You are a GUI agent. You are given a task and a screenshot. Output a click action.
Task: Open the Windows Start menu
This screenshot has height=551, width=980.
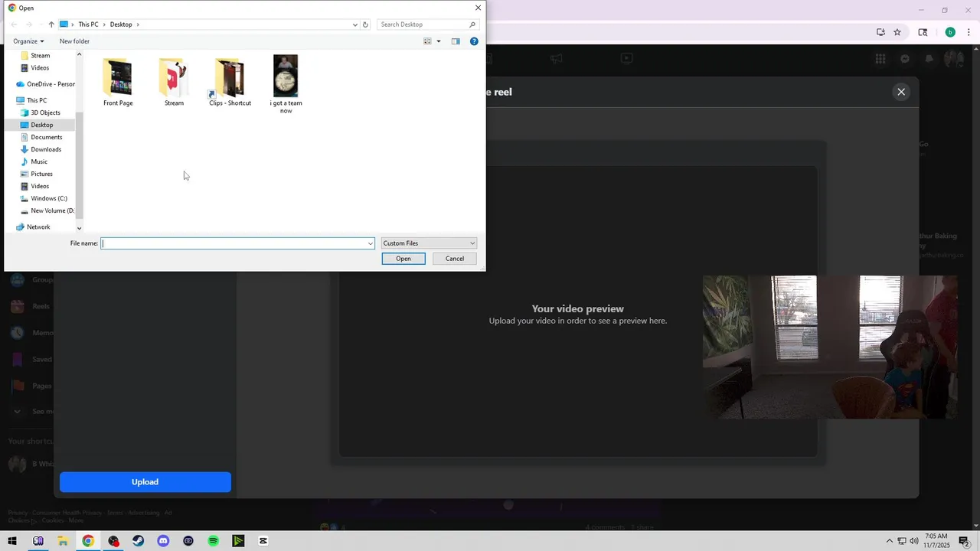click(x=12, y=541)
